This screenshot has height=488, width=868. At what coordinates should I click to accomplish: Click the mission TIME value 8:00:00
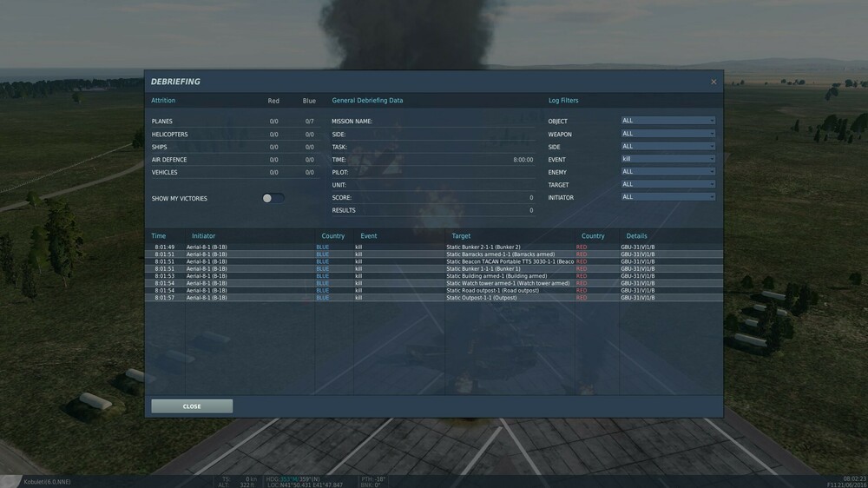pyautogui.click(x=523, y=160)
